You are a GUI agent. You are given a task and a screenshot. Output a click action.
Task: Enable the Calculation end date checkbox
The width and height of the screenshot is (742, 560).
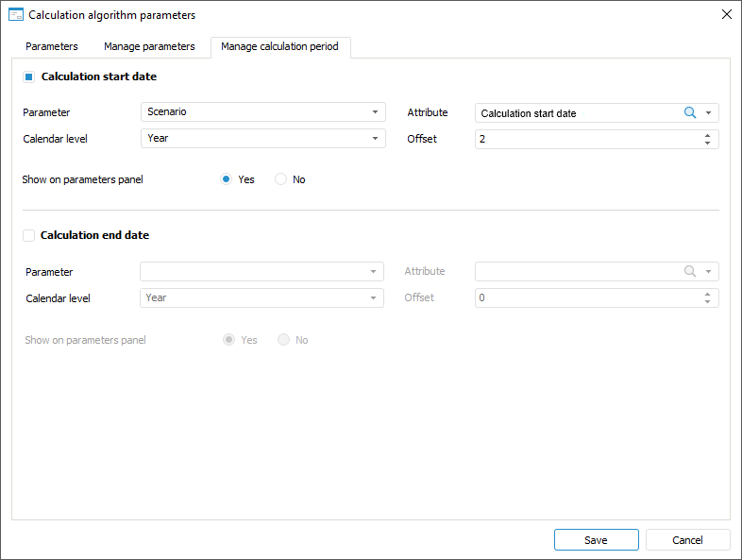pos(28,235)
